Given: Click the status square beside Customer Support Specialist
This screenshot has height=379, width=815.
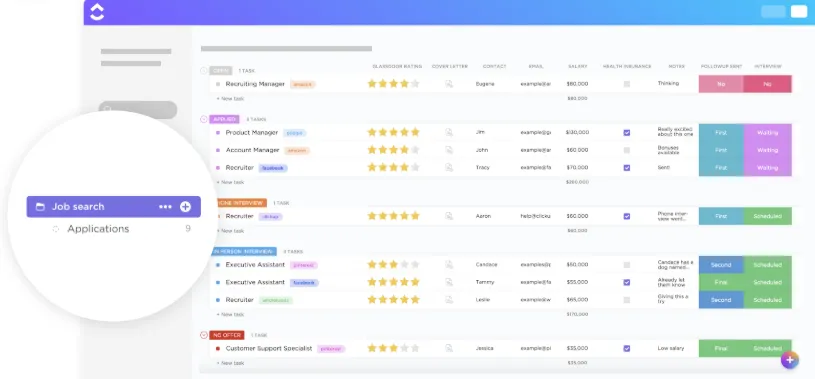Looking at the screenshot, I should coord(218,349).
